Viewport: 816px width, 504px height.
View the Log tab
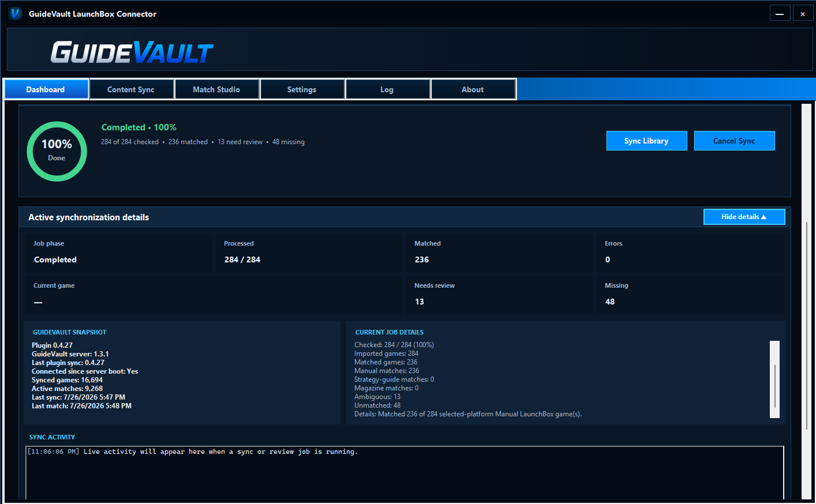point(387,89)
